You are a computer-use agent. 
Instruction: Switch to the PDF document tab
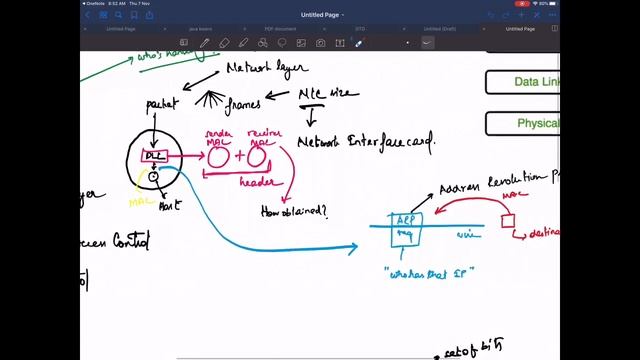[280, 29]
